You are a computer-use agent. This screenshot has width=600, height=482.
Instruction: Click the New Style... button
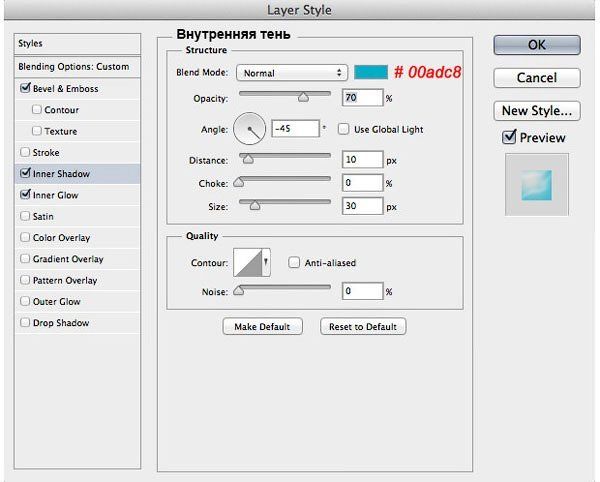(x=536, y=110)
